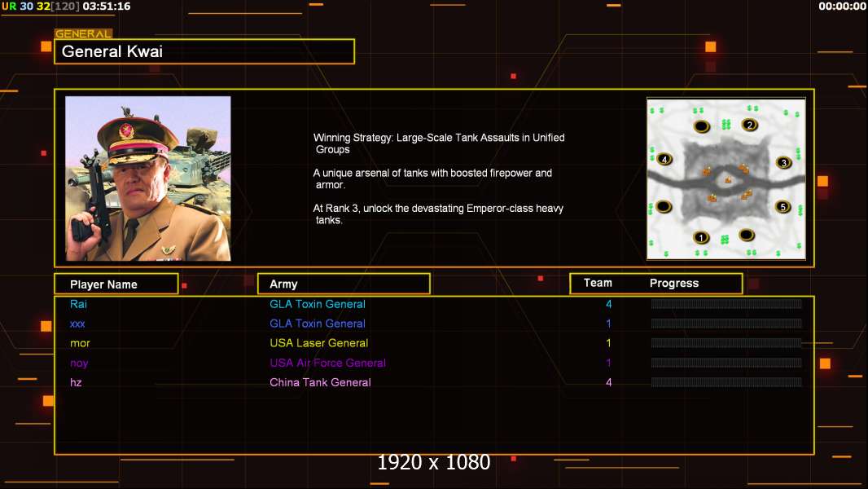
Task: Click start position 5 on the minimap
Action: [783, 206]
